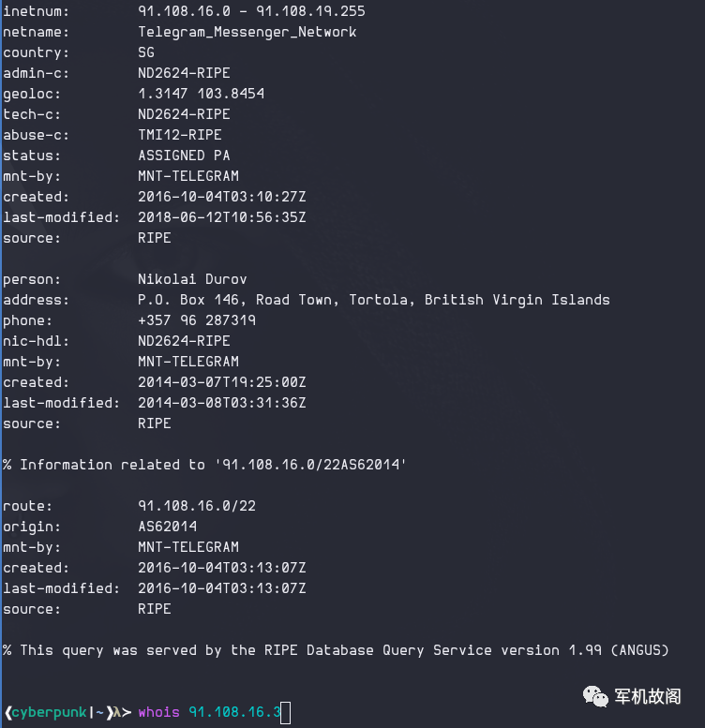Click the WeChat logo watermark icon

click(x=595, y=696)
